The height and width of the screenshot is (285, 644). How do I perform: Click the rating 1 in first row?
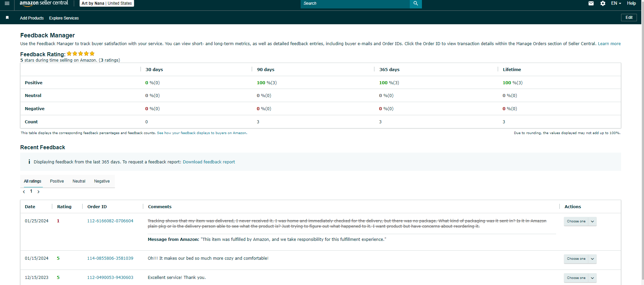[x=58, y=221]
